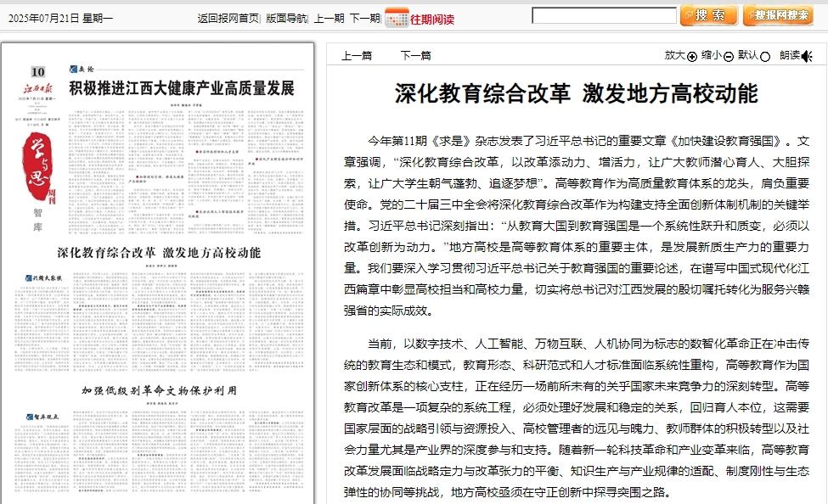Go to 上一期 previous issue
This screenshot has height=504, width=828.
329,18
